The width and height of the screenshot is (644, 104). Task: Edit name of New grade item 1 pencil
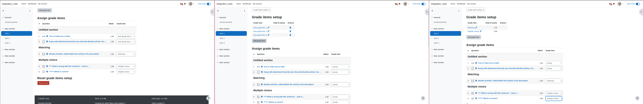click(268, 28)
